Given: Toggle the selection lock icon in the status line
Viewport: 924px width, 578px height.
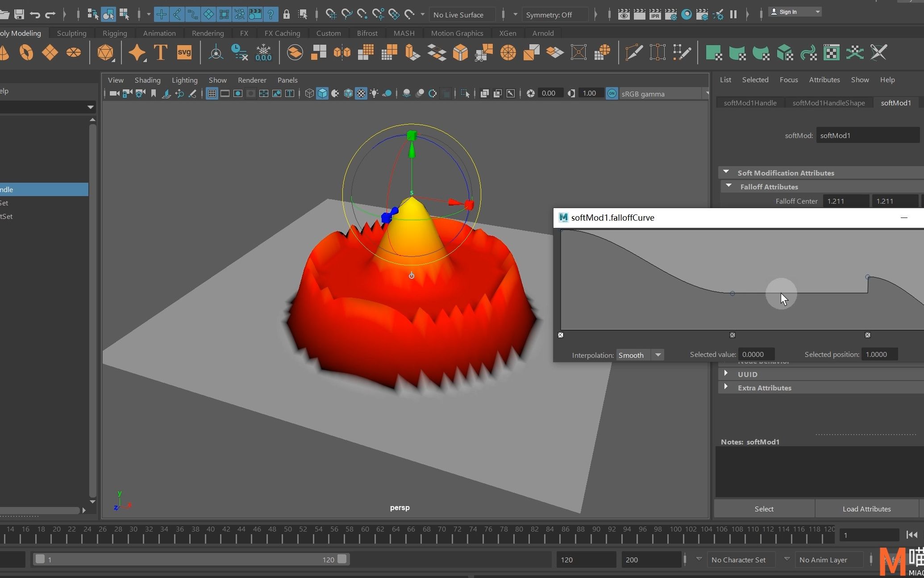Looking at the screenshot, I should coord(286,14).
